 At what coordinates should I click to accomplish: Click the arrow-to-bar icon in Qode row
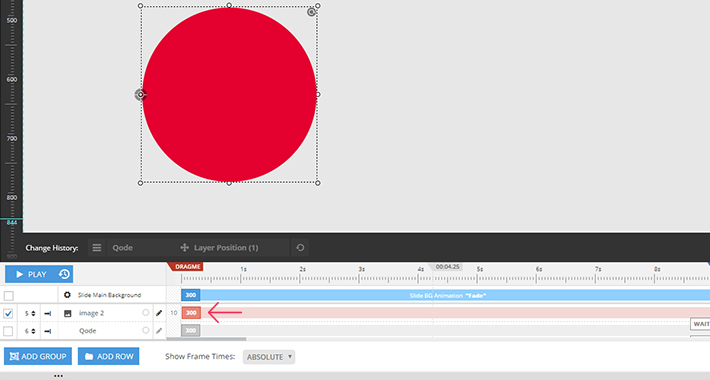click(x=48, y=331)
